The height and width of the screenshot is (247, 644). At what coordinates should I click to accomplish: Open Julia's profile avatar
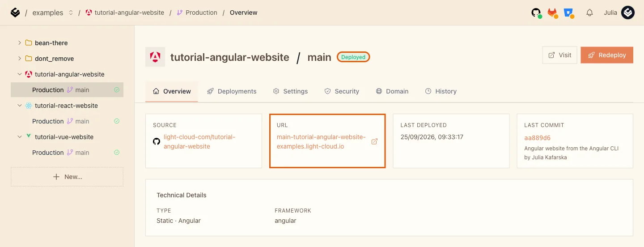coord(628,13)
